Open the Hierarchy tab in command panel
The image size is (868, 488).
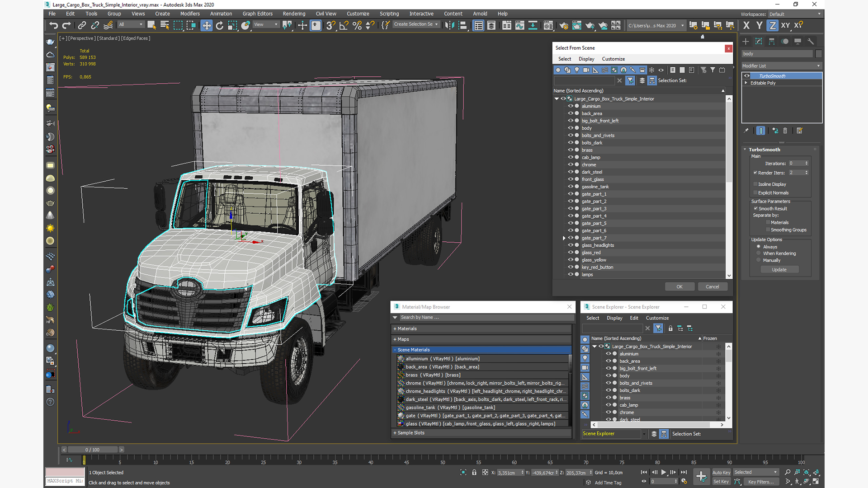[772, 42]
